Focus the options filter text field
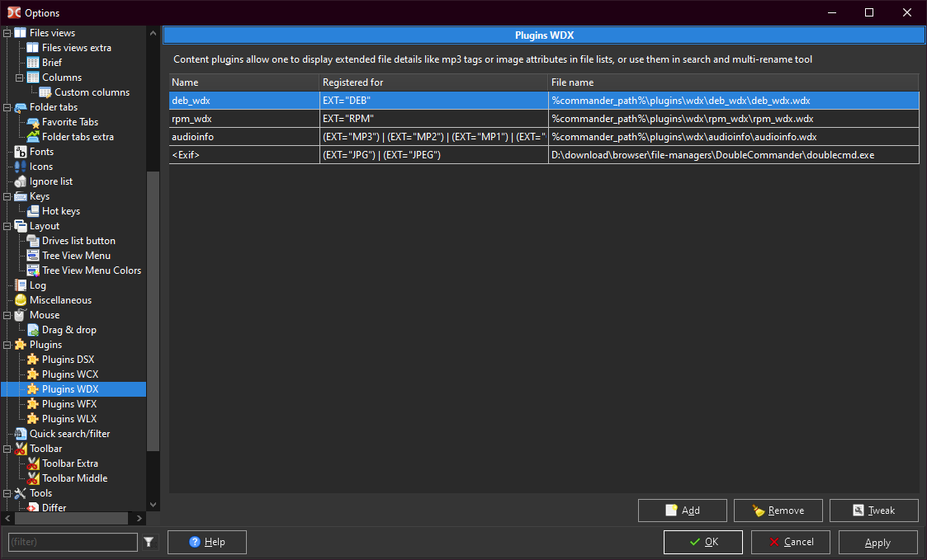This screenshot has width=927, height=560. (x=73, y=542)
